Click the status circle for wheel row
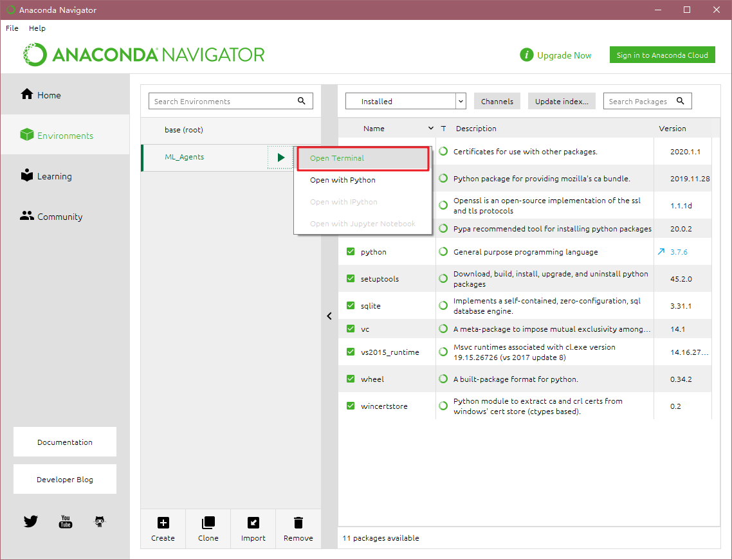Image resolution: width=732 pixels, height=560 pixels. pyautogui.click(x=443, y=379)
